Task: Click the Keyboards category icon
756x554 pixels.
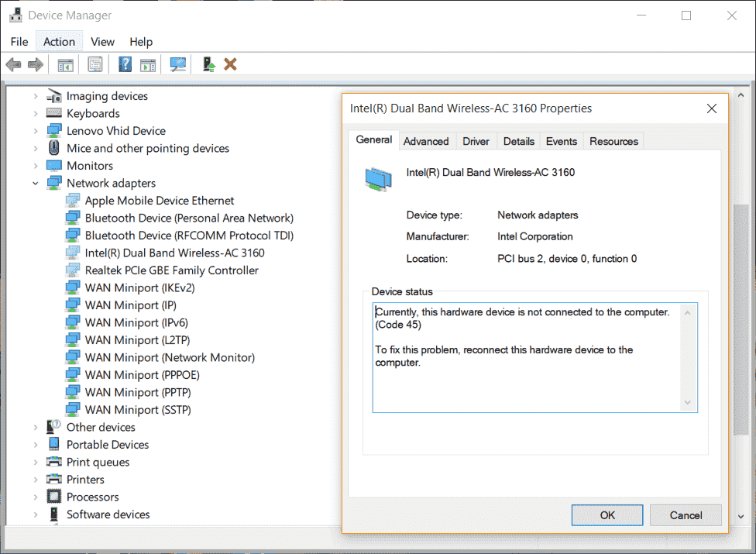Action: [x=54, y=113]
